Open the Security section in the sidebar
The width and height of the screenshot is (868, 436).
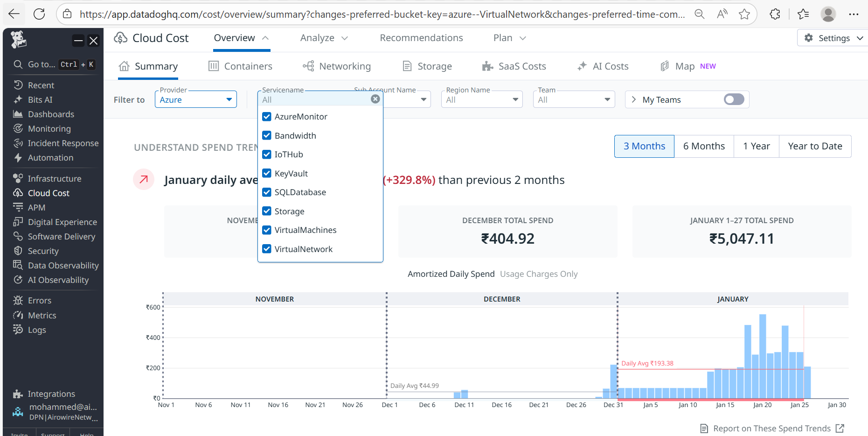pyautogui.click(x=43, y=251)
